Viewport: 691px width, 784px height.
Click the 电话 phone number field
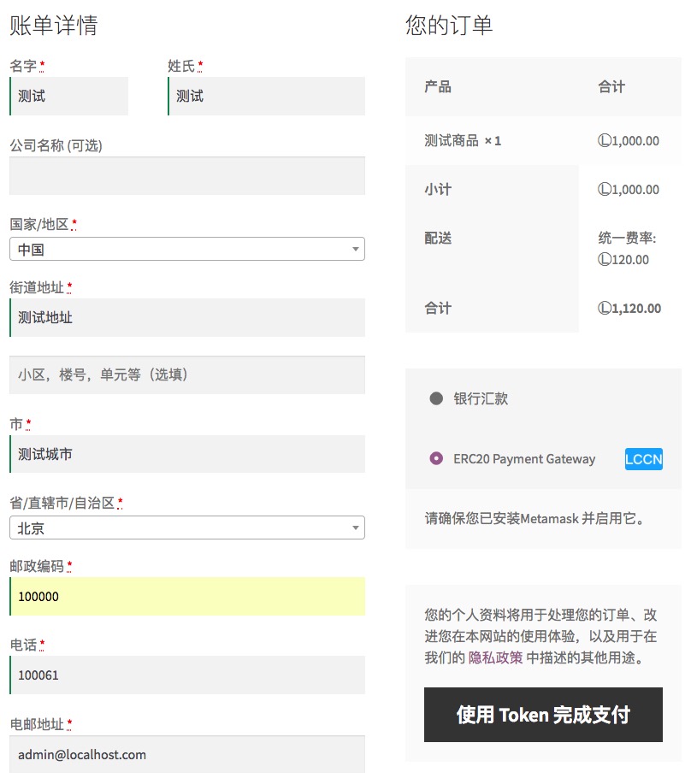pos(187,675)
